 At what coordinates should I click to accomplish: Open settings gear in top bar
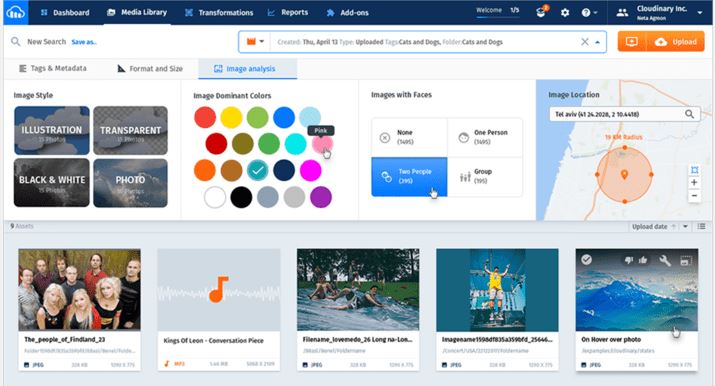click(565, 13)
